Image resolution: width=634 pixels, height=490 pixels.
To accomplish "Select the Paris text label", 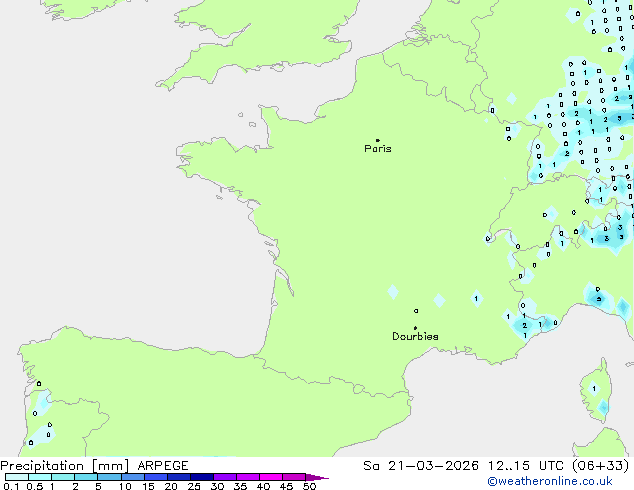I will [378, 149].
